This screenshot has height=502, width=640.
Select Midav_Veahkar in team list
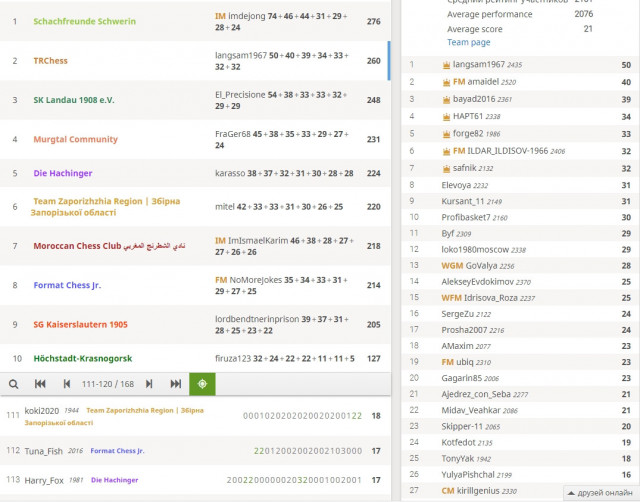point(520,410)
